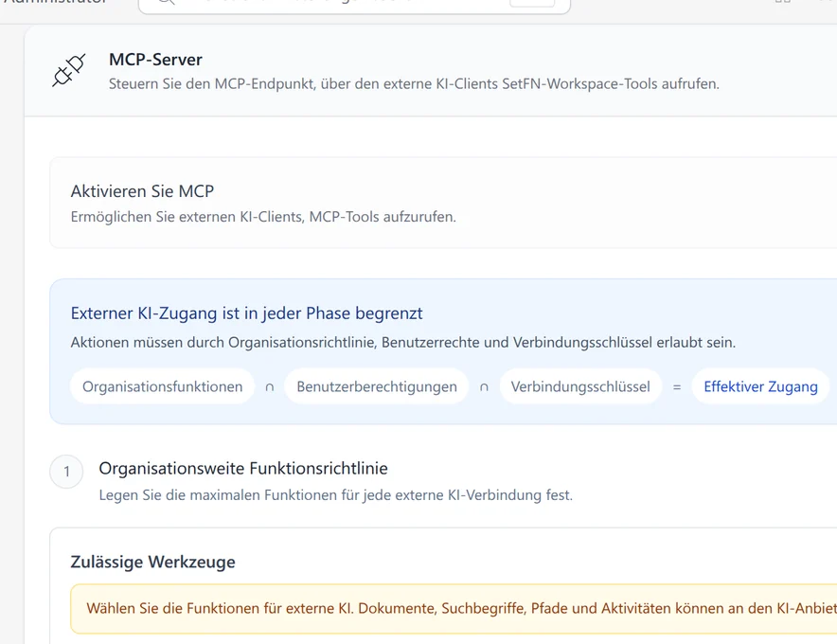837x644 pixels.
Task: Click the search field in the top bar
Action: click(x=354, y=6)
